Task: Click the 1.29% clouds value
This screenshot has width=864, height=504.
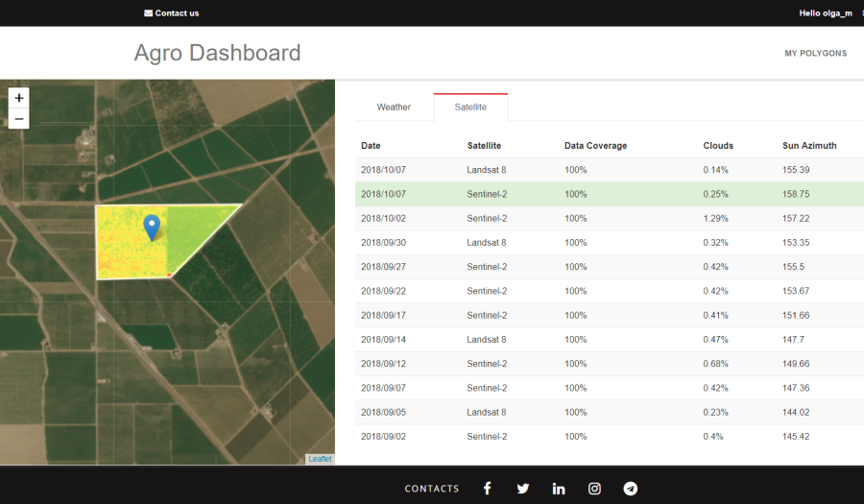Action: 715,218
